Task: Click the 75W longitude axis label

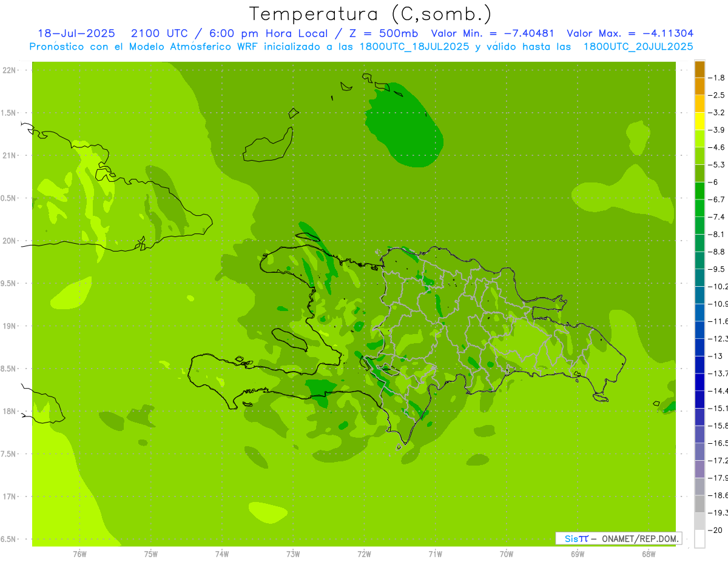Action: (x=150, y=554)
